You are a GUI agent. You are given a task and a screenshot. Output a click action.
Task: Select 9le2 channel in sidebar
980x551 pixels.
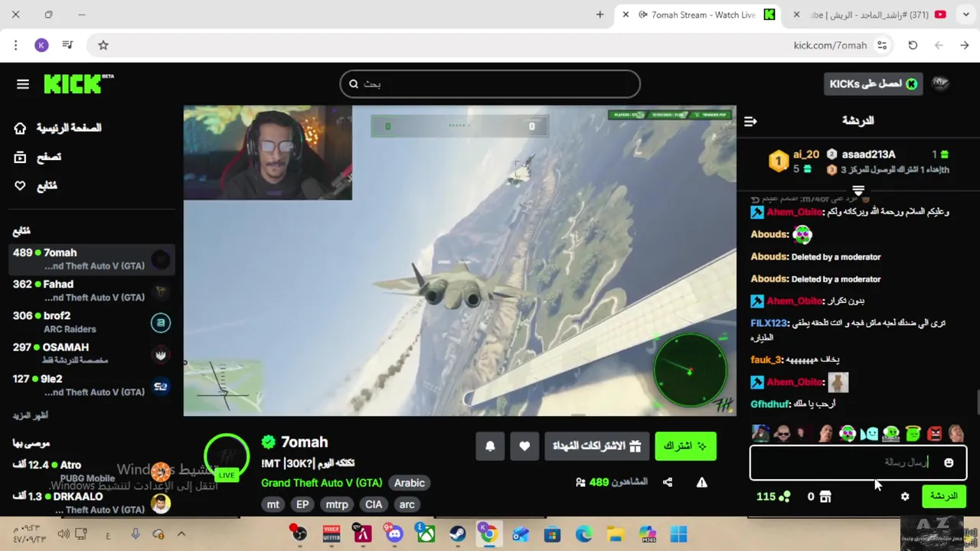[91, 385]
